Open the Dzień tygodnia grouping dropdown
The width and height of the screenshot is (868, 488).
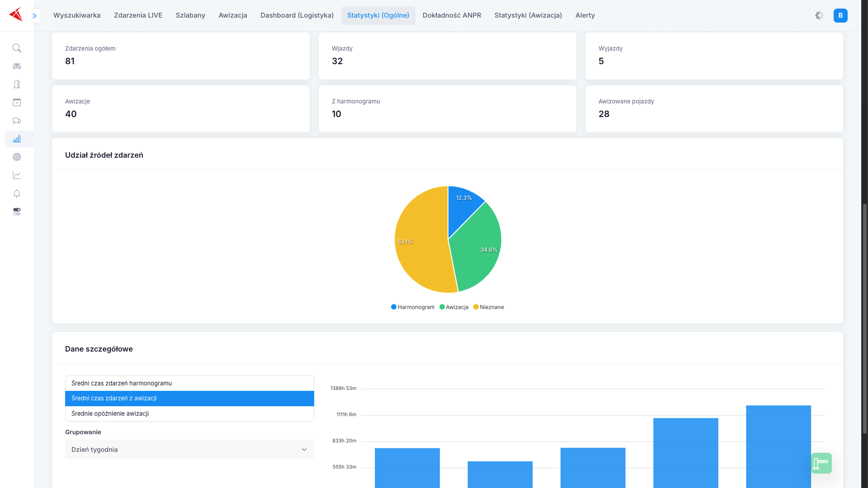coord(189,450)
